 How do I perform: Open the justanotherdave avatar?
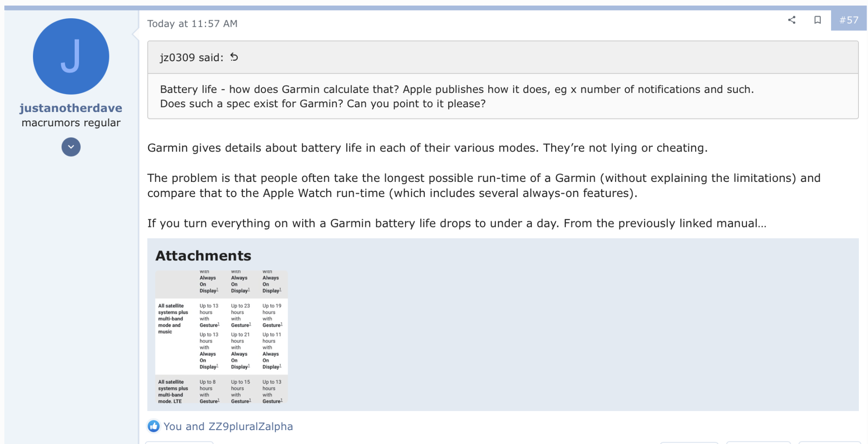point(71,56)
